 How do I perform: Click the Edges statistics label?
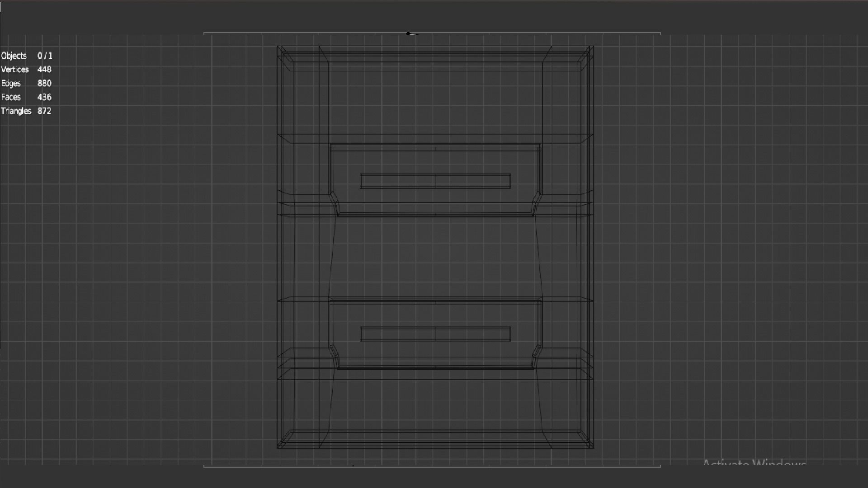point(11,84)
